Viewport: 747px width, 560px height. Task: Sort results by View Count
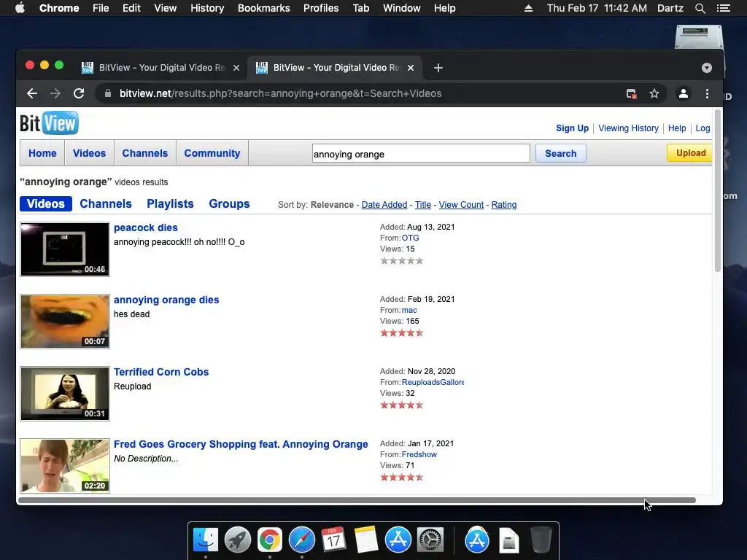coord(461,205)
